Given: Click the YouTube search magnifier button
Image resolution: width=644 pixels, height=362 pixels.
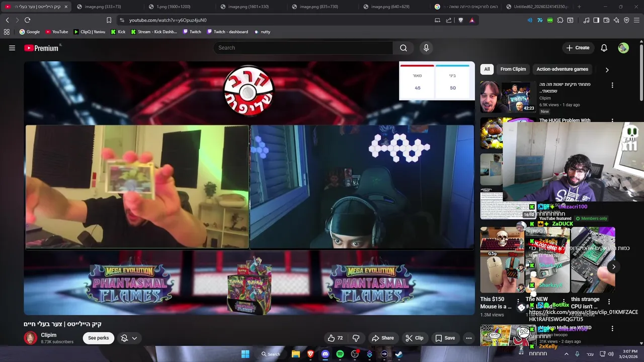Looking at the screenshot, I should 404,48.
